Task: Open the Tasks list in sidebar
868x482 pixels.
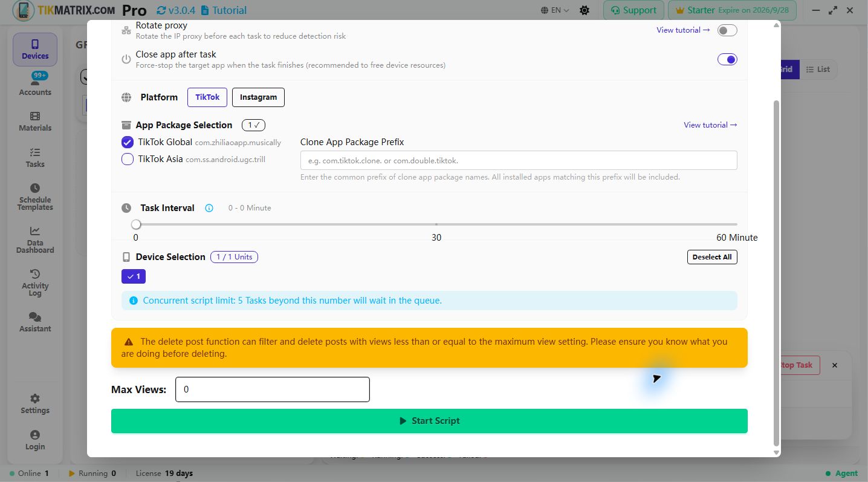Action: point(35,157)
